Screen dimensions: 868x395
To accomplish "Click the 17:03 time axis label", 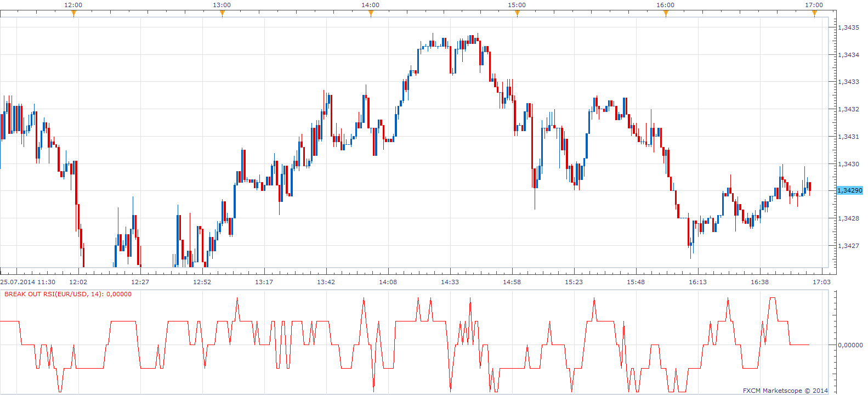I will [x=822, y=282].
